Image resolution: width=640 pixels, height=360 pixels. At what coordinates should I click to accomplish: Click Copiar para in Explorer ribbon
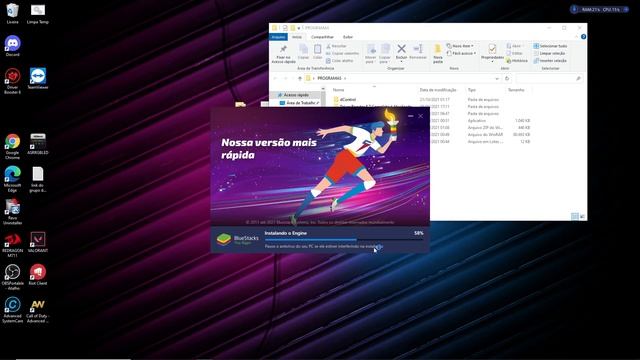coord(385,54)
